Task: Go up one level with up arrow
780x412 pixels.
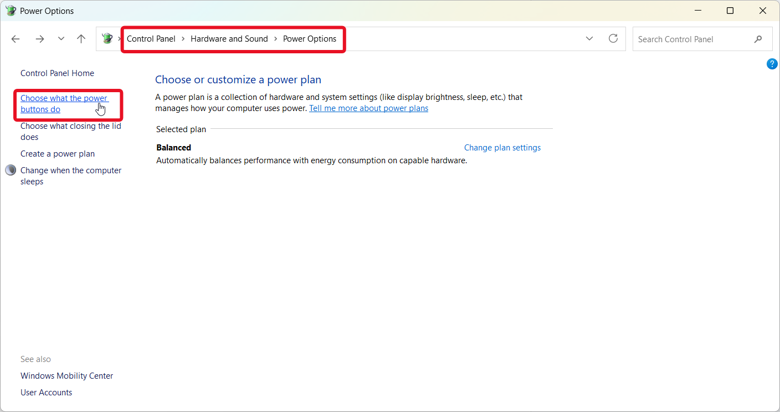Action: pos(81,39)
